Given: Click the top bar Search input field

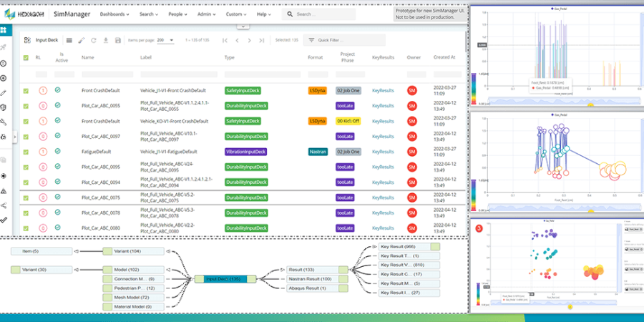Looking at the screenshot, I should click(318, 14).
